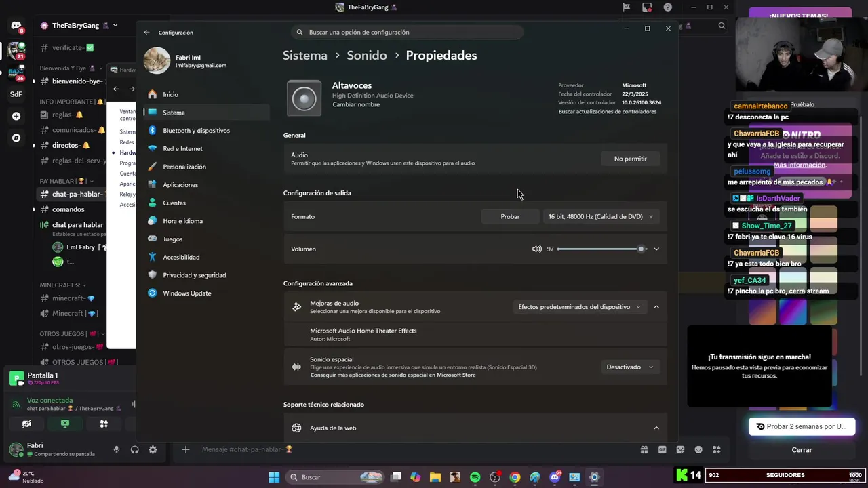The width and height of the screenshot is (868, 488).
Task: Collapse Mejoras de audio section
Action: (x=656, y=307)
